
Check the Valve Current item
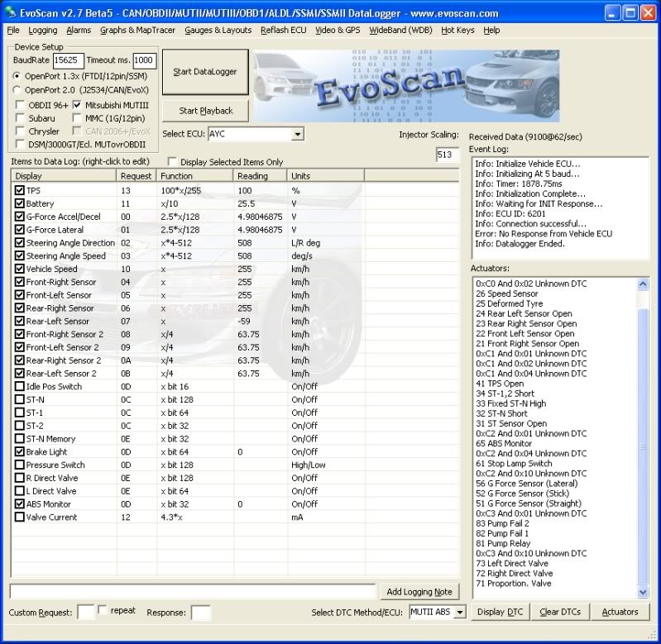point(19,517)
